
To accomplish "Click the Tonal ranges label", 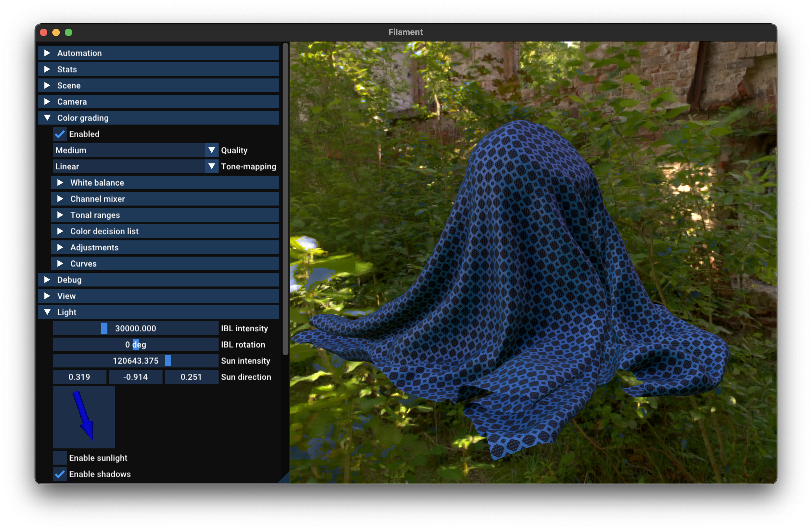I will [95, 215].
